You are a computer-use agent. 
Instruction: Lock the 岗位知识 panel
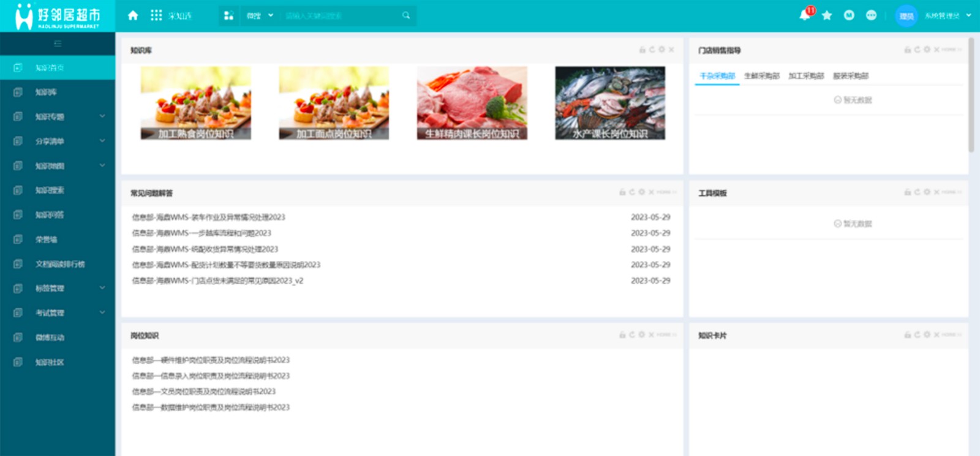(622, 335)
